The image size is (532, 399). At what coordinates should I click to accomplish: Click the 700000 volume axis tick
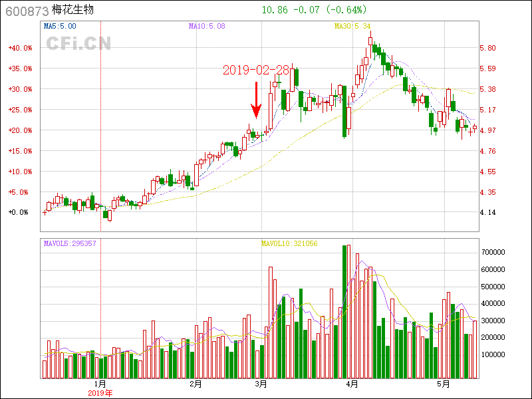[x=495, y=253]
